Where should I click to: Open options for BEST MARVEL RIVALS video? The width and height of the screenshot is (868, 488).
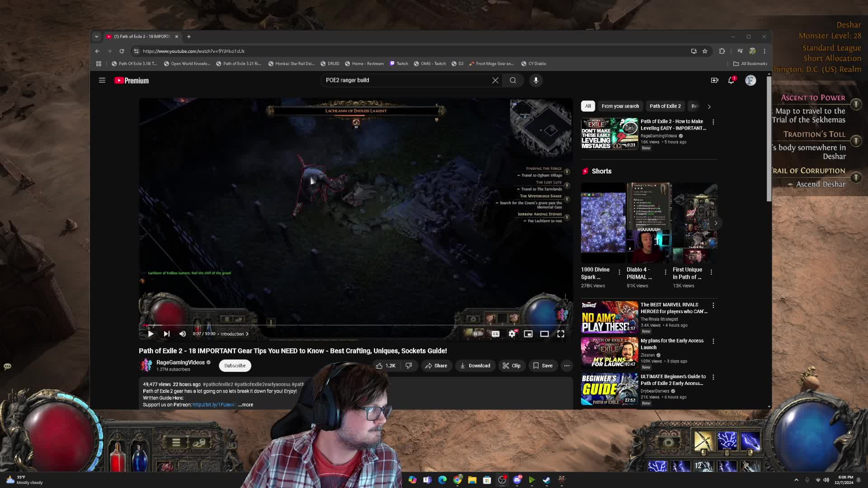[713, 305]
